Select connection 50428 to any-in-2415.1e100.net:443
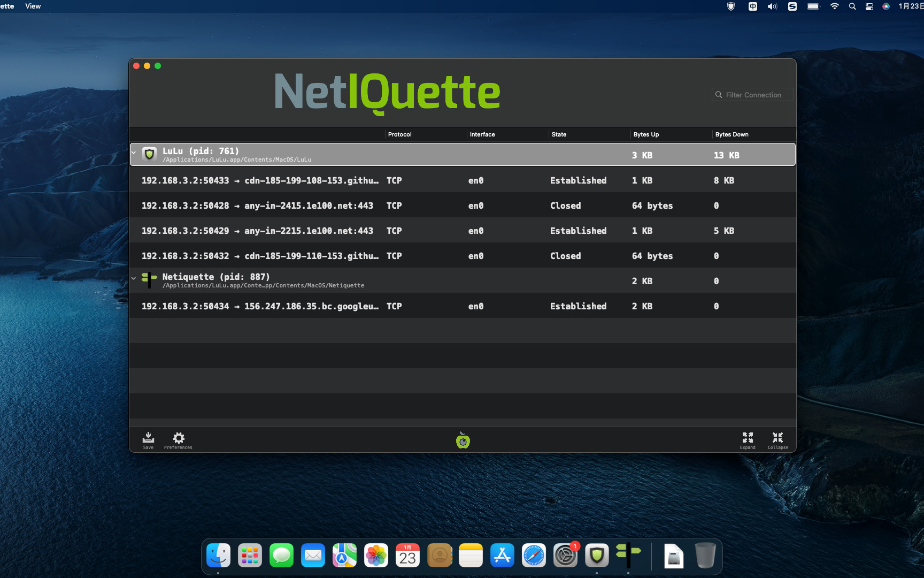This screenshot has height=578, width=924. (463, 206)
